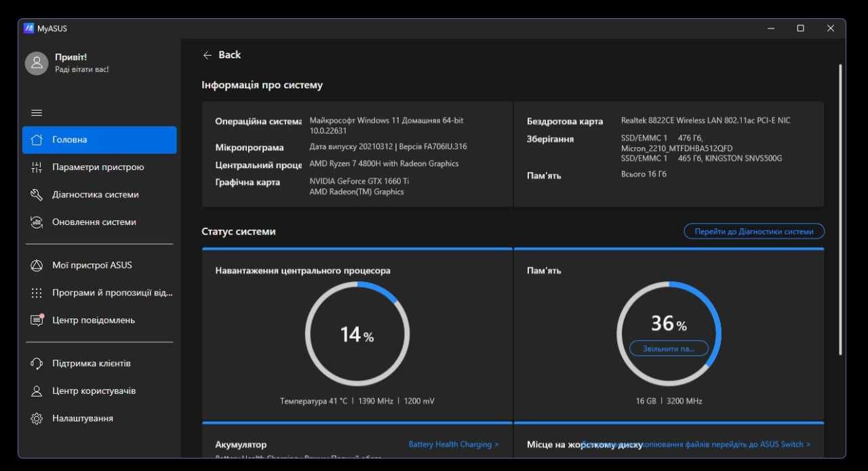This screenshot has height=471, width=868.
Task: Open Програми й пропозиції menu item
Action: click(x=100, y=293)
